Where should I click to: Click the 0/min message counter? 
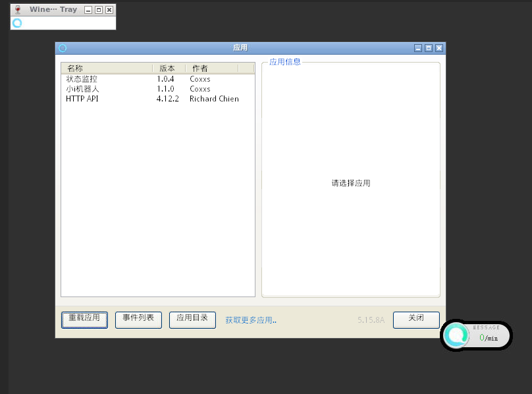(489, 338)
